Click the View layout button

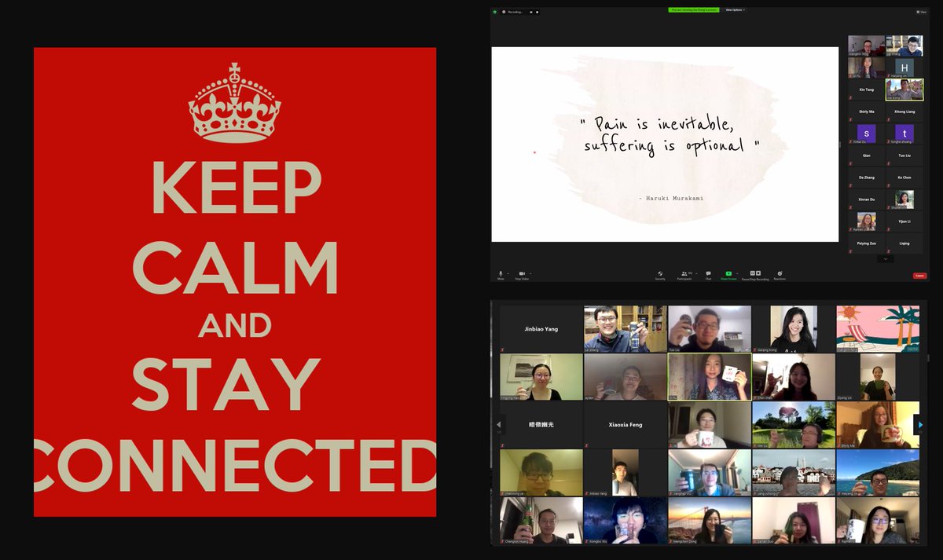pos(921,12)
